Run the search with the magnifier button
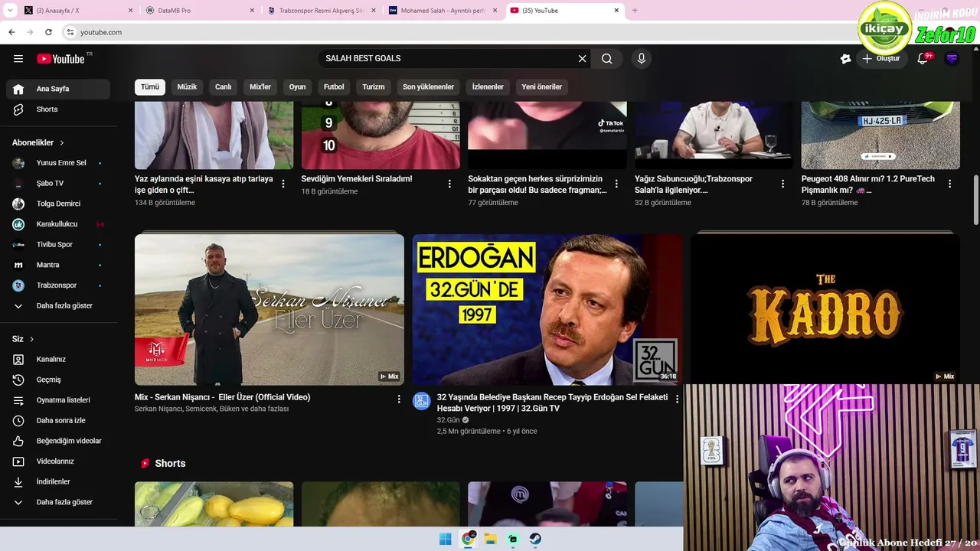This screenshot has width=980, height=551. 607,59
